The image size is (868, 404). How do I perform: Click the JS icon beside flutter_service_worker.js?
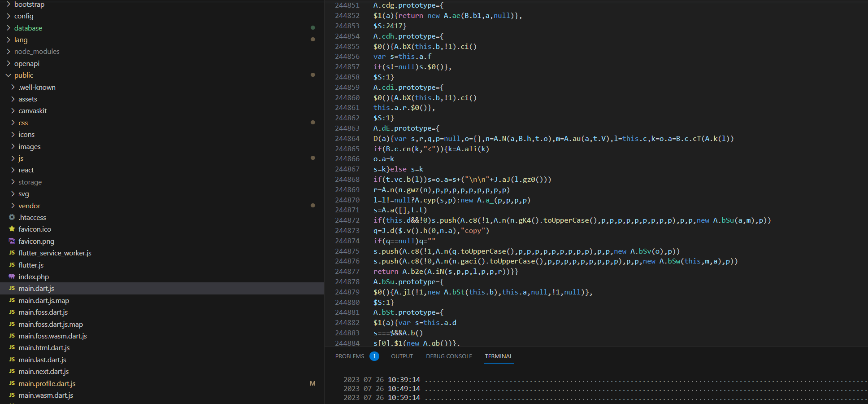click(x=12, y=253)
